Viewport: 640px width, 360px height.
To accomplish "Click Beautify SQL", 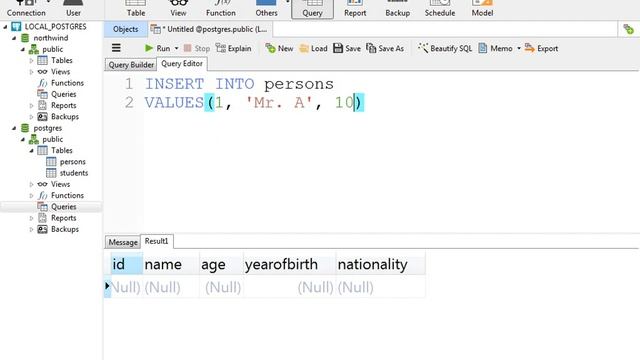I will click(x=444, y=48).
